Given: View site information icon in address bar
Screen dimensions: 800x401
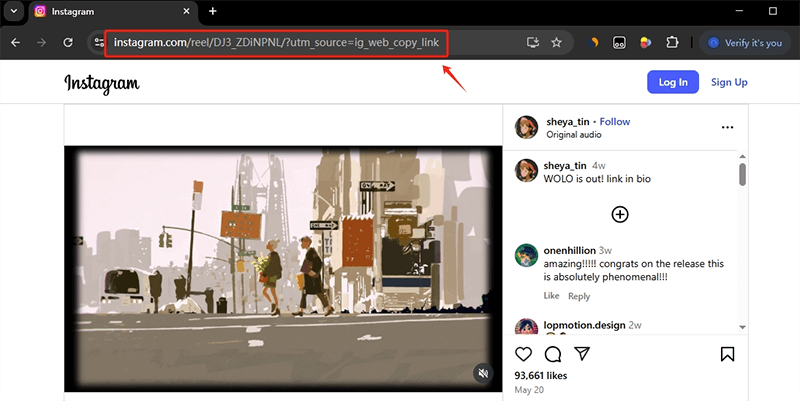Looking at the screenshot, I should click(x=98, y=42).
